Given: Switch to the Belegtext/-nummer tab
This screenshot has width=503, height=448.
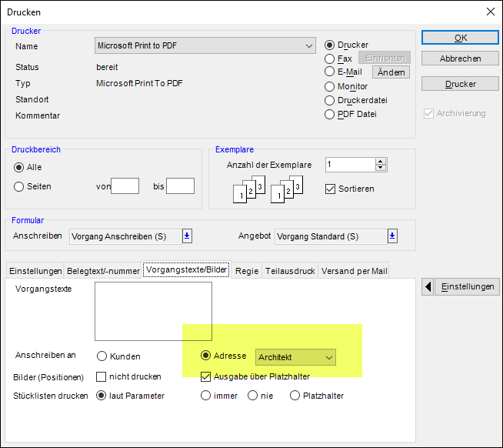Looking at the screenshot, I should [103, 271].
